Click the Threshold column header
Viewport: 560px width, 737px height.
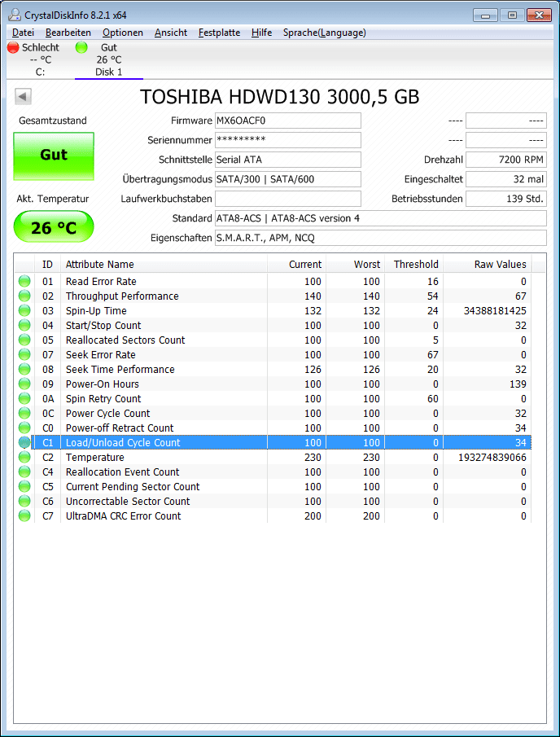click(x=413, y=264)
